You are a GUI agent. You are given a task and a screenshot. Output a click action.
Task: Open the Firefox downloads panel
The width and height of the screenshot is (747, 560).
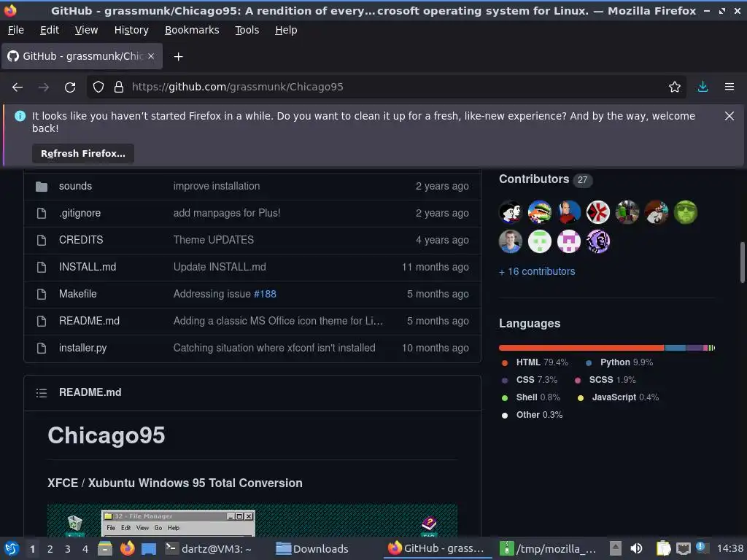[x=703, y=87]
